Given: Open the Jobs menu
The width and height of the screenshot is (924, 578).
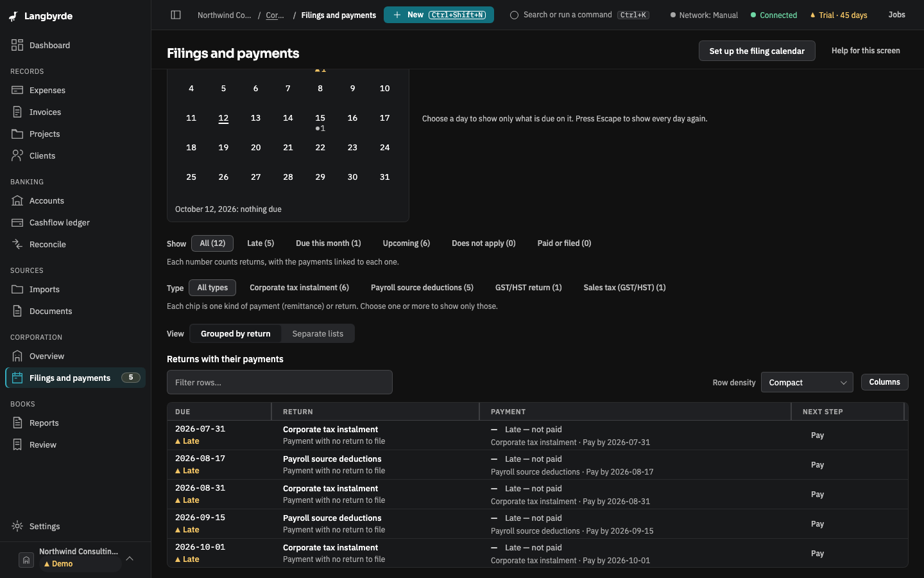Looking at the screenshot, I should click(x=896, y=15).
